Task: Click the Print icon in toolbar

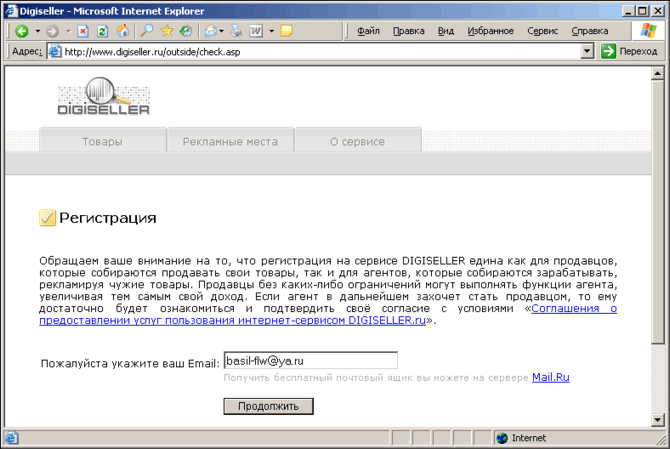Action: pos(236,31)
